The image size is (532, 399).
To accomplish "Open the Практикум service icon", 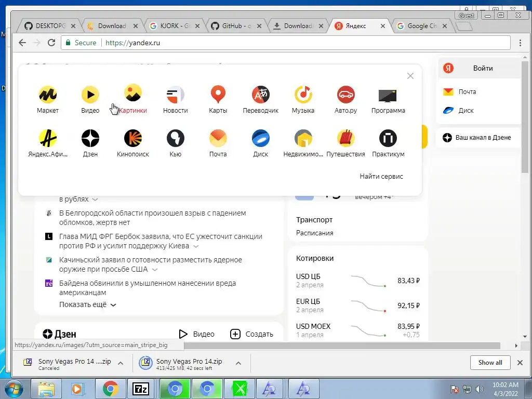I will (388, 138).
